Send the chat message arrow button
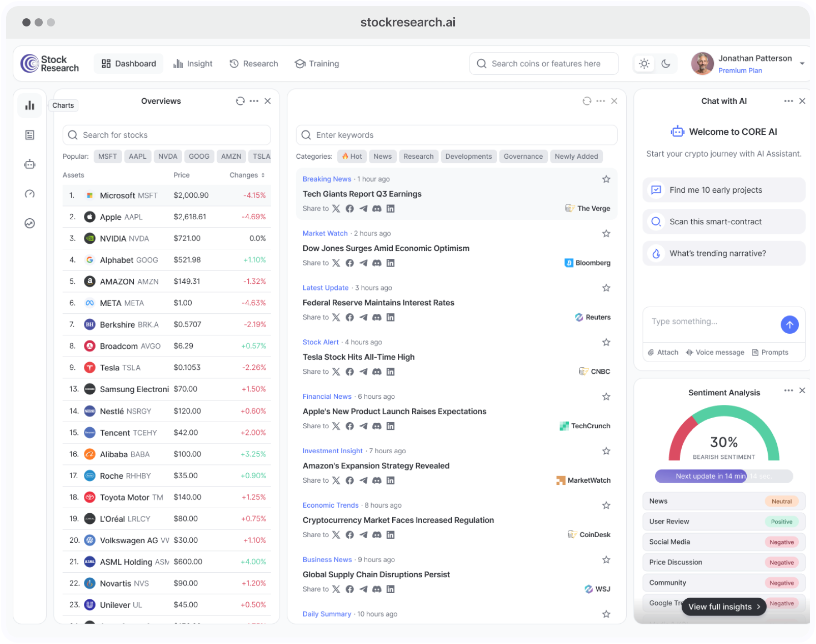This screenshot has height=644, width=816. [790, 325]
